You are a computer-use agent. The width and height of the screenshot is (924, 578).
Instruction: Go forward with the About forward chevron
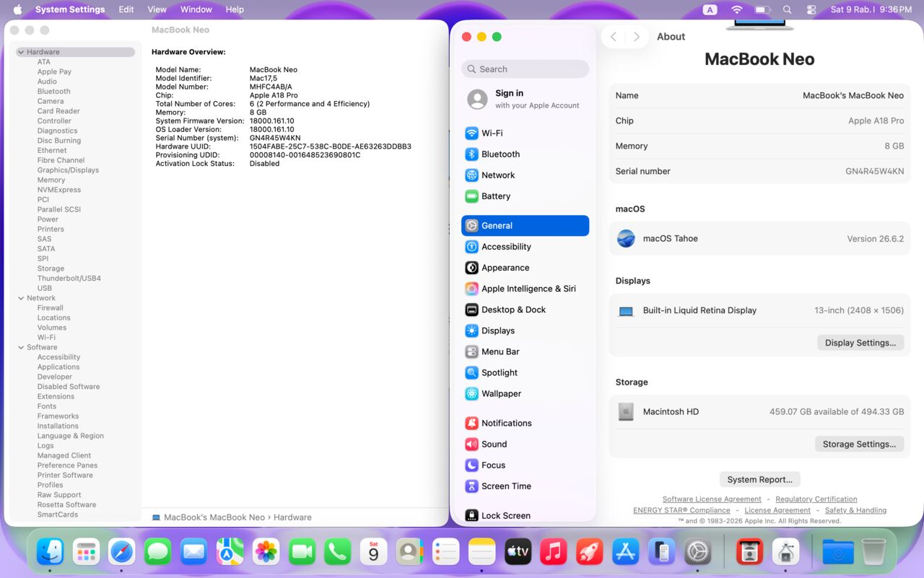[636, 37]
